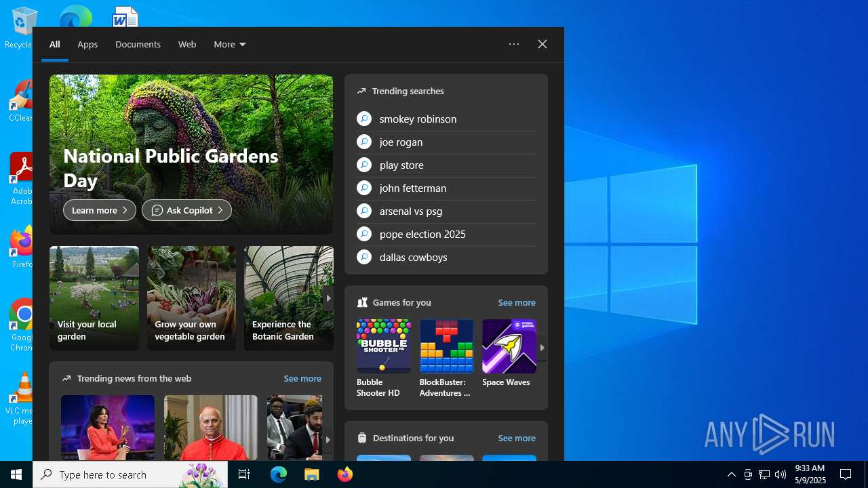Show hidden system tray icons

click(732, 474)
